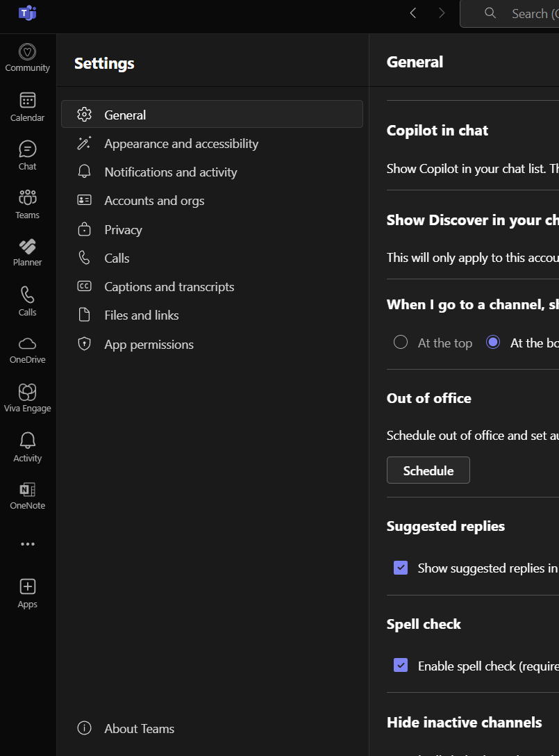
Task: Launch Planner from the app bar
Action: tap(27, 252)
